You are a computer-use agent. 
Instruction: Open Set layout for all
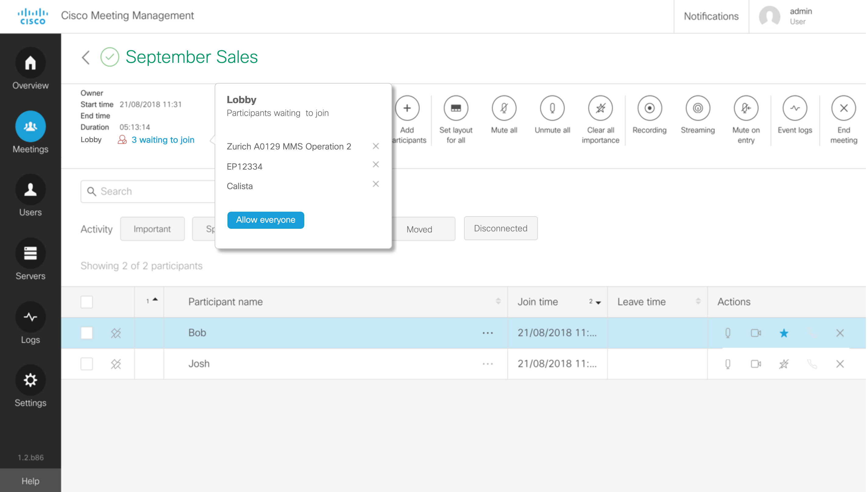[456, 108]
